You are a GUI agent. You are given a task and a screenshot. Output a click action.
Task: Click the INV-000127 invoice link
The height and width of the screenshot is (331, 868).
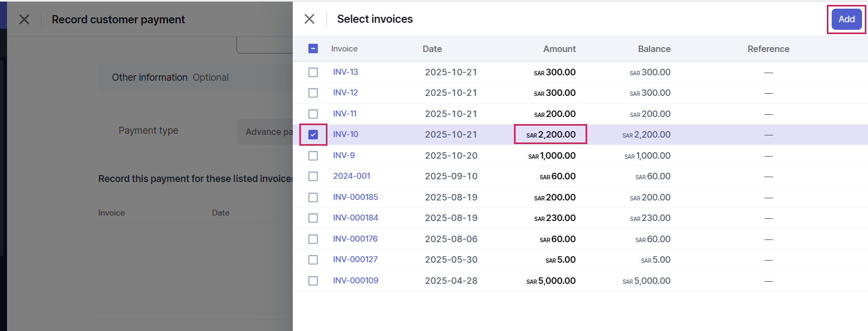355,259
